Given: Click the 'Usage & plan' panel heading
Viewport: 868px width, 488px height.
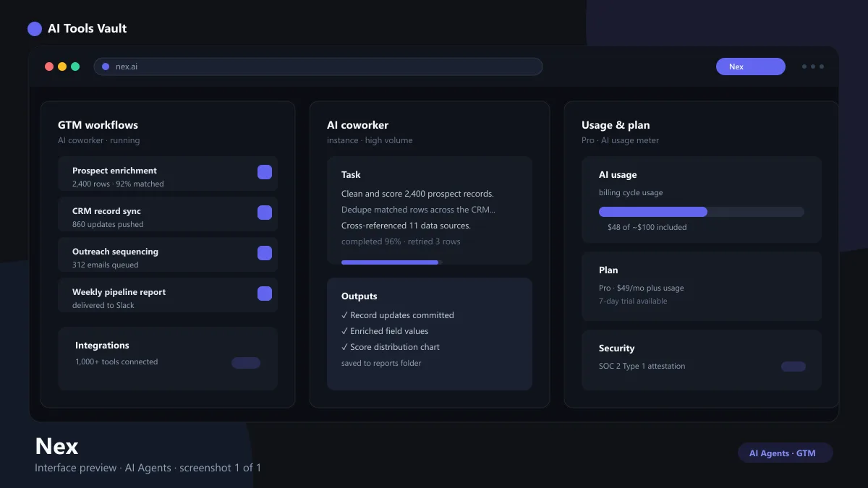Looking at the screenshot, I should click(x=616, y=125).
